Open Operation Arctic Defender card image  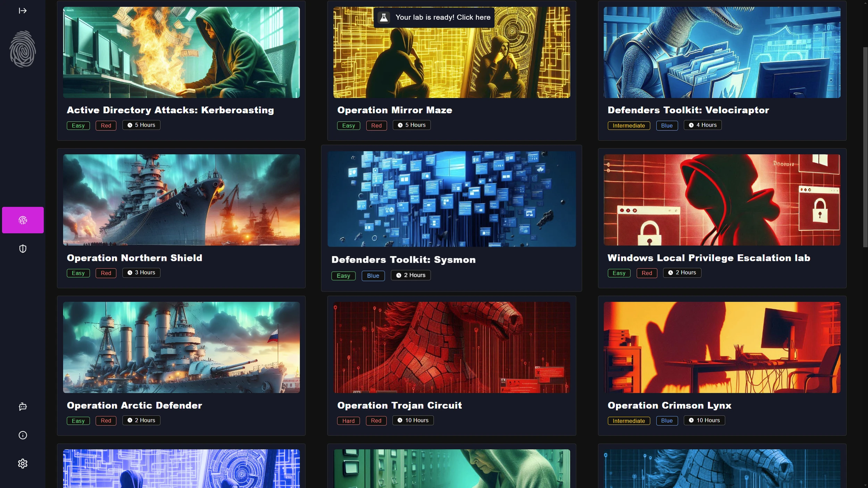click(x=181, y=347)
